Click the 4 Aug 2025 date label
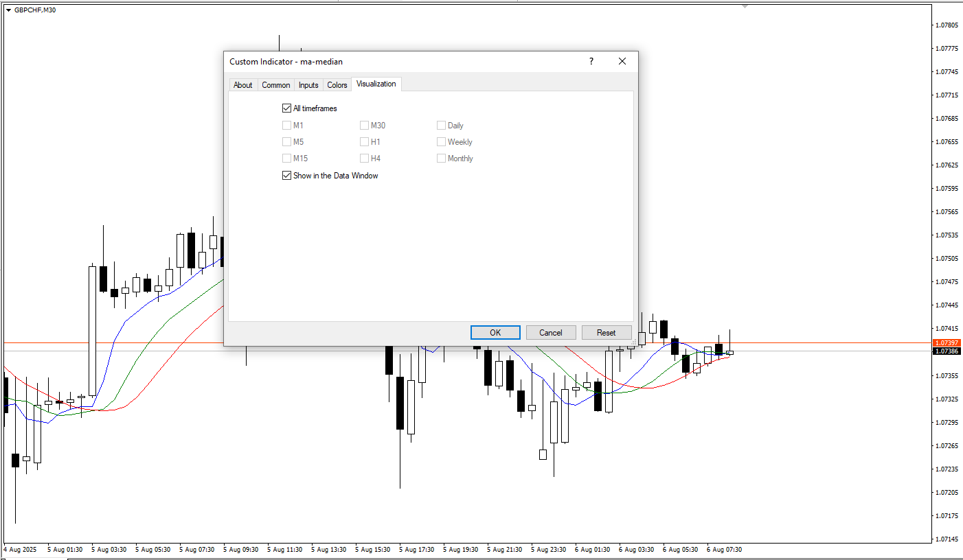Viewport: 963px width, 560px height. [20, 550]
